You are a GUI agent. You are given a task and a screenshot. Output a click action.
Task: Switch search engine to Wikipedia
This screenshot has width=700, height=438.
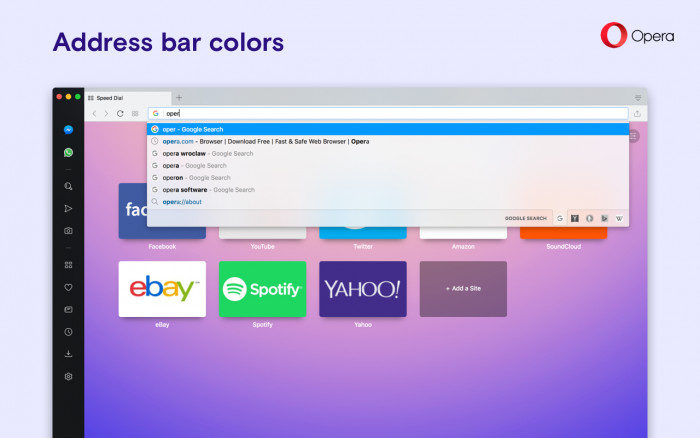(x=619, y=218)
